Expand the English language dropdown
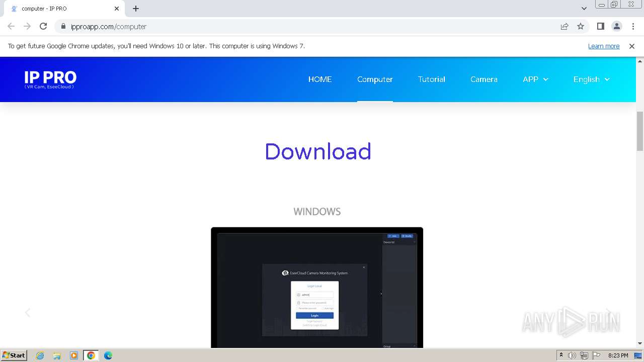This screenshot has width=644, height=362. point(592,79)
